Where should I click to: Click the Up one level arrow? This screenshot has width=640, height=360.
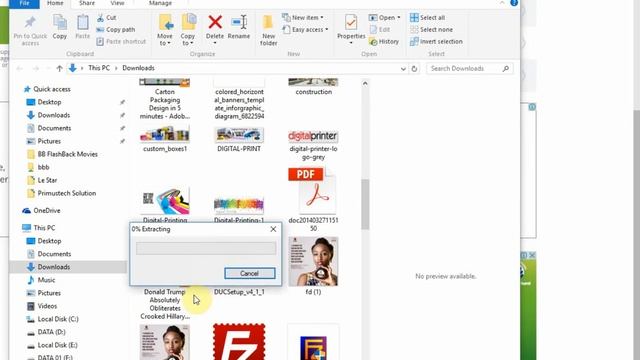click(x=60, y=68)
